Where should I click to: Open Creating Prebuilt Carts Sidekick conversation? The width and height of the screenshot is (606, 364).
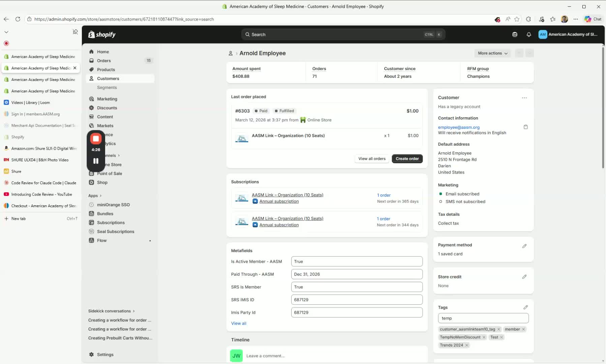pyautogui.click(x=120, y=338)
